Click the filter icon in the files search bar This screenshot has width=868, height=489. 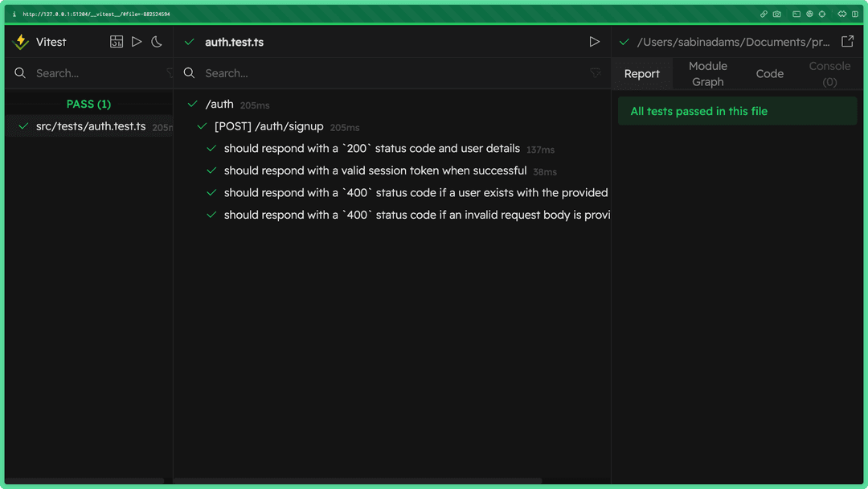170,72
